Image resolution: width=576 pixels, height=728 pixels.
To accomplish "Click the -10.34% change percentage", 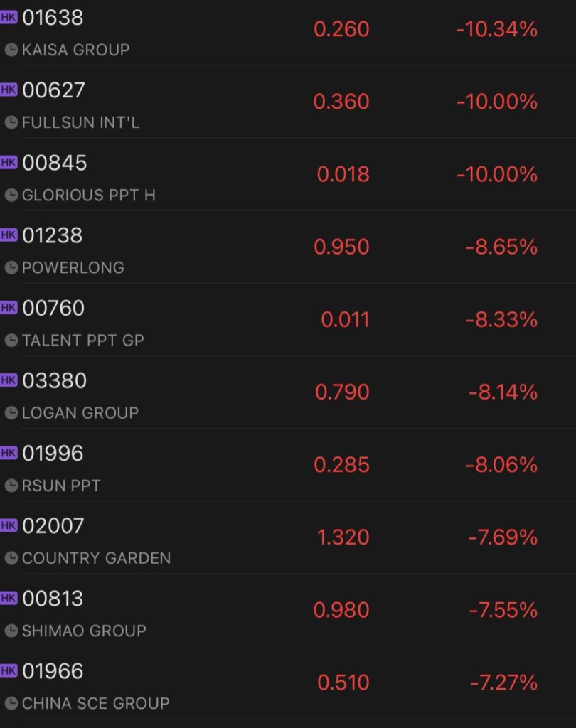I will 497,29.
